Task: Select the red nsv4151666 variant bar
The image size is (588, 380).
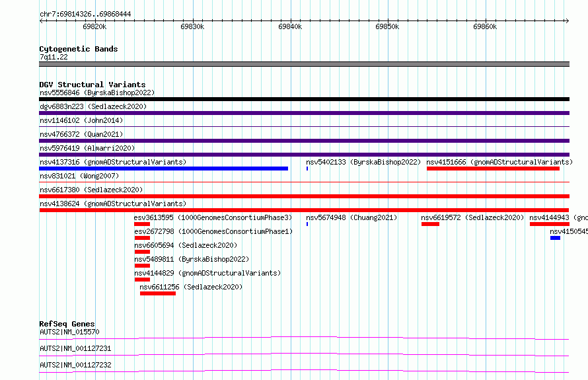Action: 493,169
